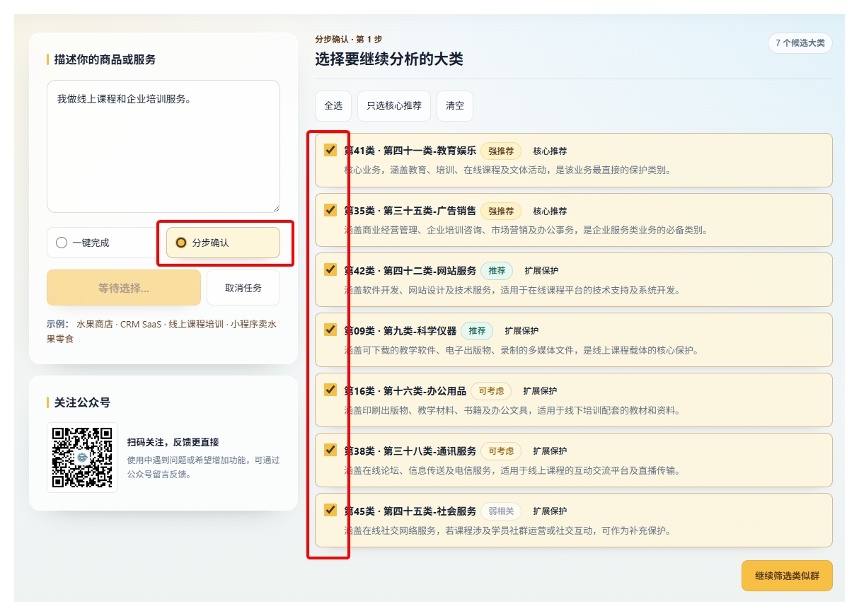Click 扩展保护 label on 第45类 row
The width and height of the screenshot is (859, 616).
550,511
